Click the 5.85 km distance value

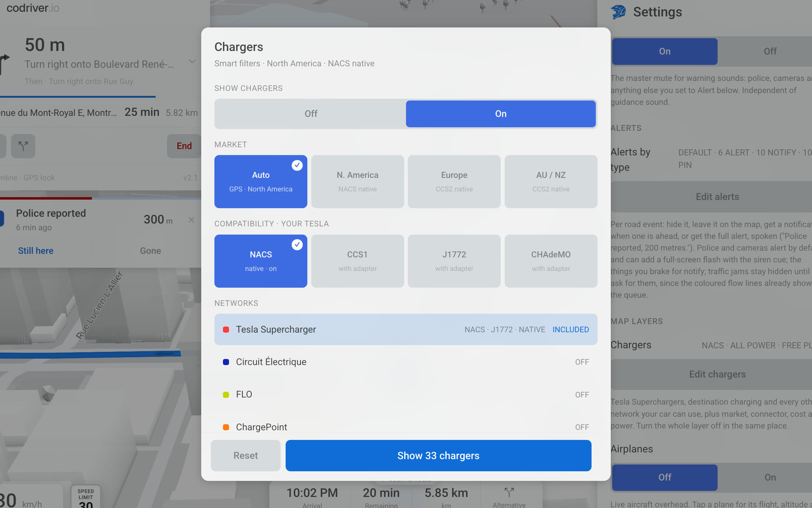coord(446,493)
